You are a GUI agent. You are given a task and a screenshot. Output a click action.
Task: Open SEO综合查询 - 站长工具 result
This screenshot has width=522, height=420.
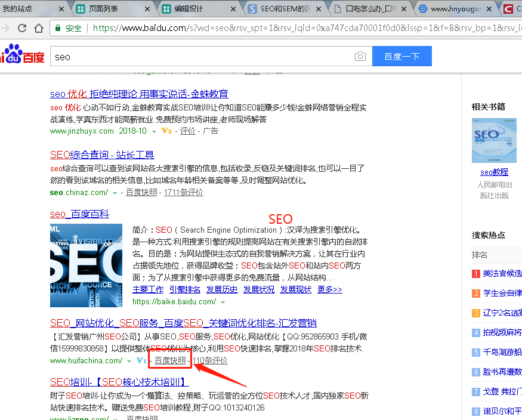point(102,155)
